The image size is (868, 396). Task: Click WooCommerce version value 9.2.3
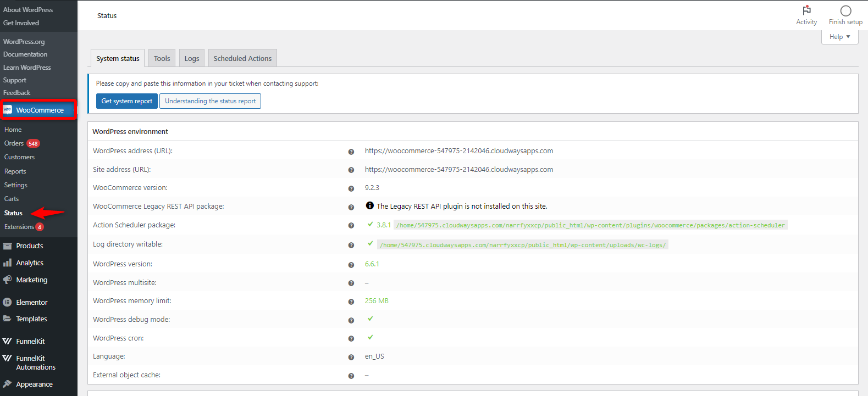[372, 188]
